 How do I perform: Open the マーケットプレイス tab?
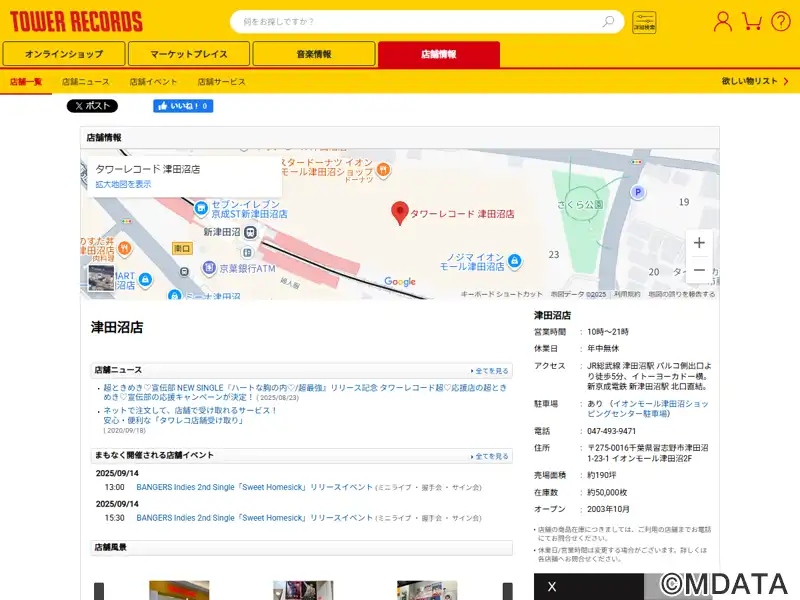click(189, 54)
